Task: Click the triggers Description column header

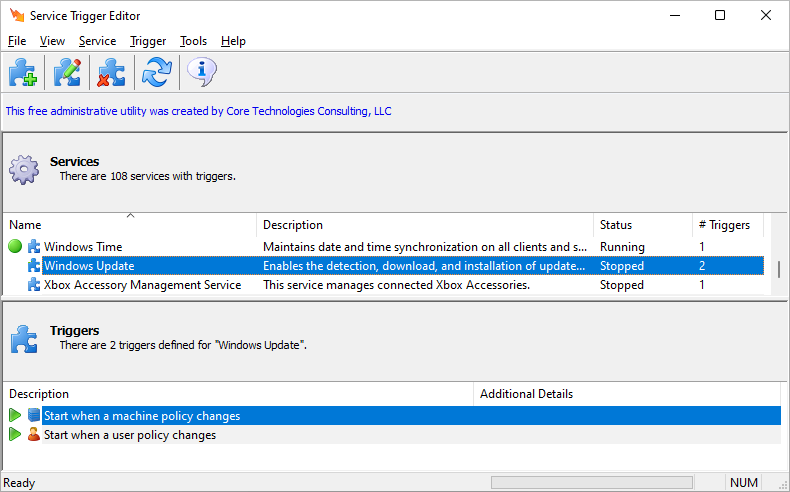Action: point(238,394)
